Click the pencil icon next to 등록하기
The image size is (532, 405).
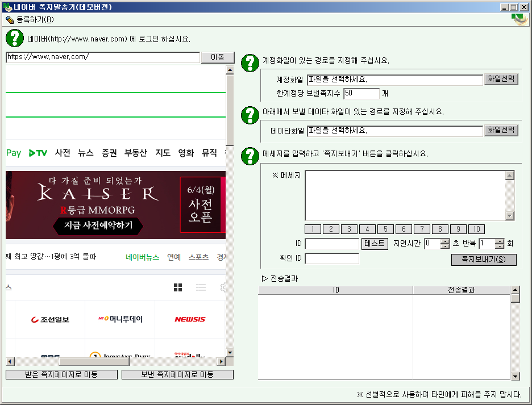pos(10,19)
